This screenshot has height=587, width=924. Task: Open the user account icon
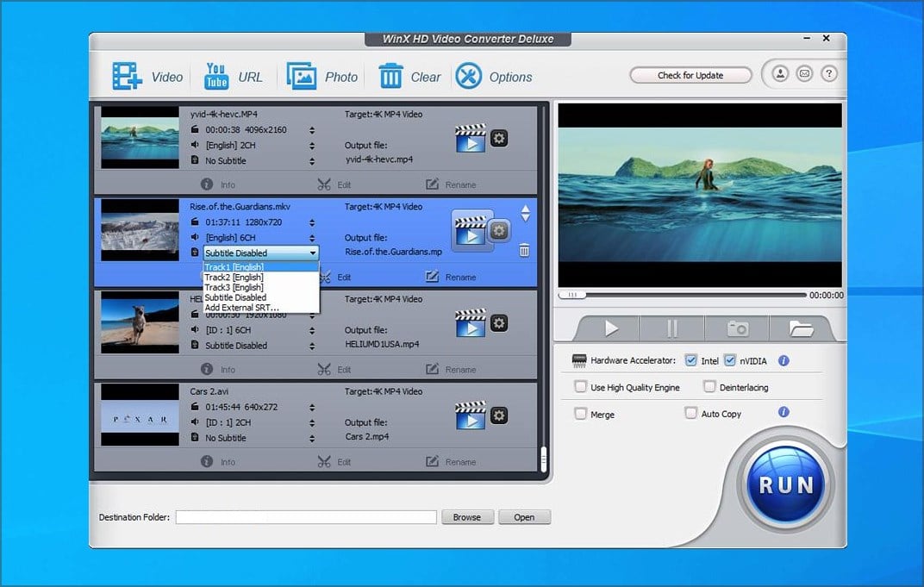(x=780, y=73)
